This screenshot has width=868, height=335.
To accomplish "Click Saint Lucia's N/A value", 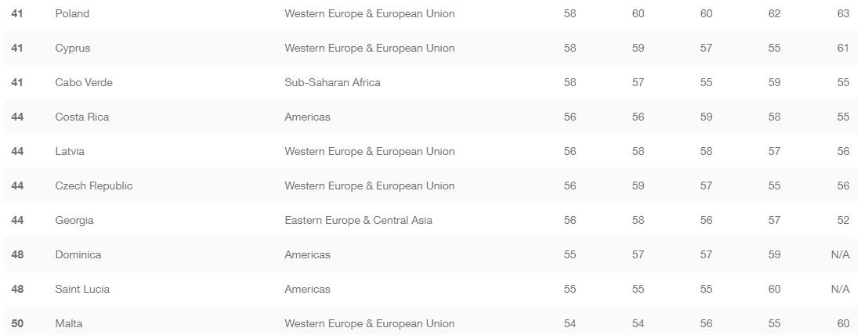I will [x=840, y=290].
